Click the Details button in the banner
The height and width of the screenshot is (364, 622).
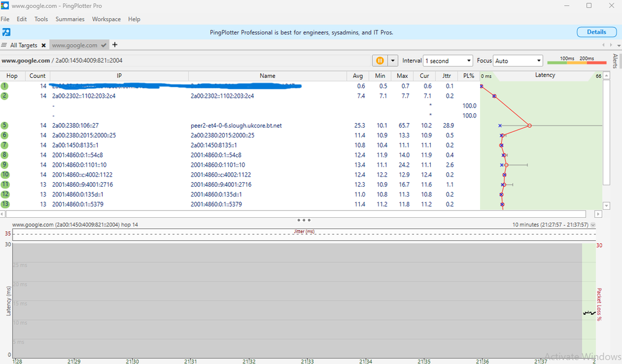click(x=596, y=32)
